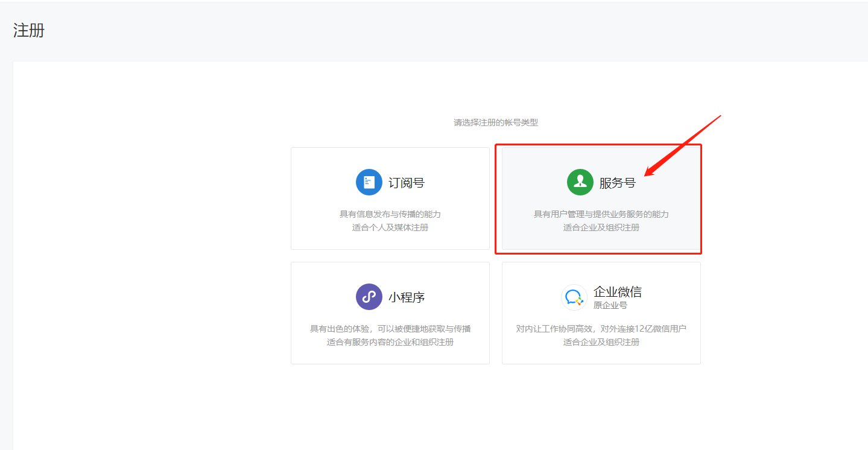Click the purple 小程序 icon
The width and height of the screenshot is (868, 450).
tap(369, 297)
